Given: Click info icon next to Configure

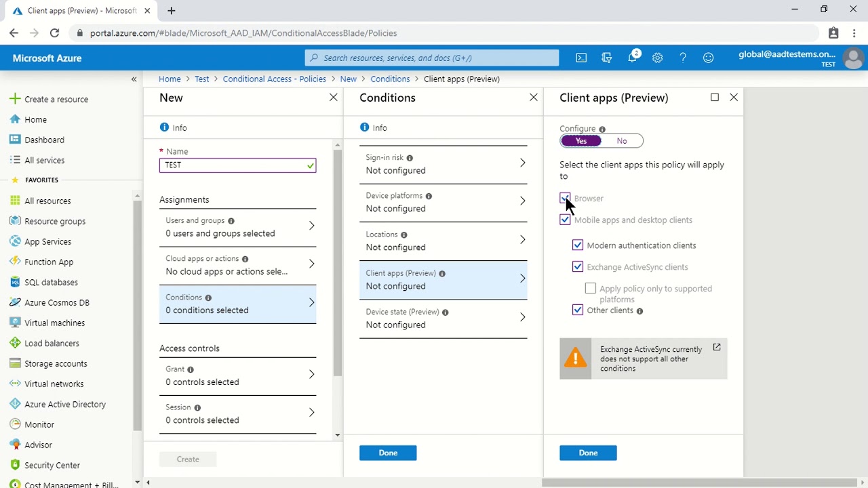Looking at the screenshot, I should [x=602, y=129].
